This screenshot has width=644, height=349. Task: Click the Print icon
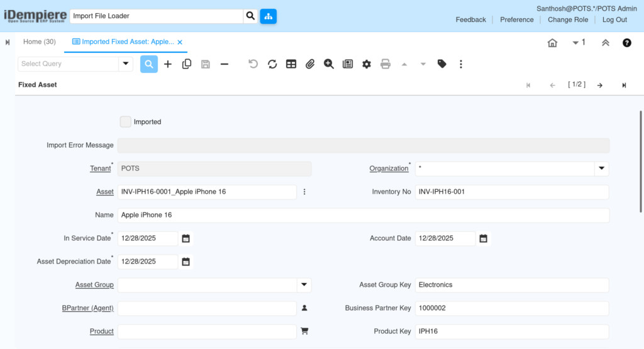pyautogui.click(x=386, y=64)
